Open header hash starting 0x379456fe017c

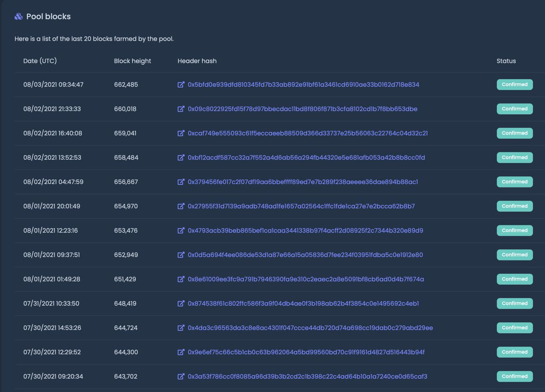click(303, 182)
